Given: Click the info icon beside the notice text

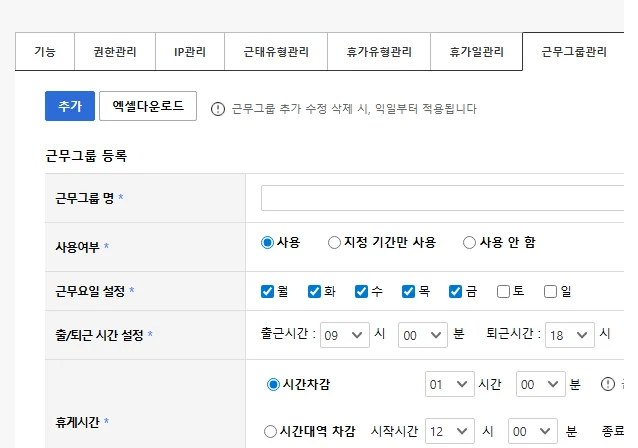Looking at the screenshot, I should (x=218, y=108).
